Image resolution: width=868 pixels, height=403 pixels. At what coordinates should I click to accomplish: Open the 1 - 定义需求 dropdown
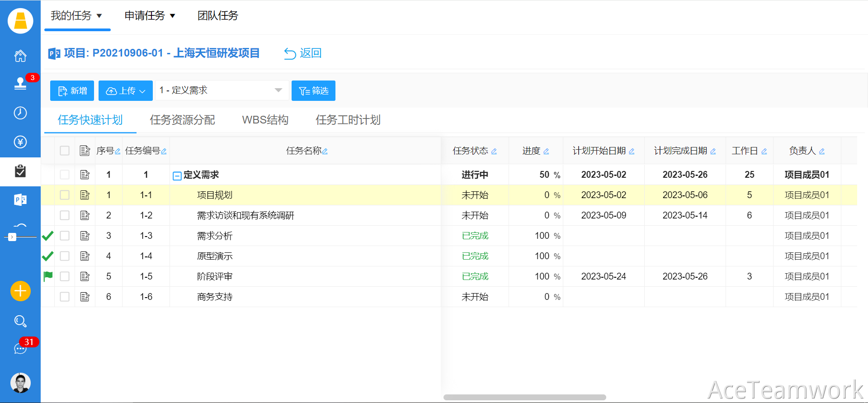point(222,90)
